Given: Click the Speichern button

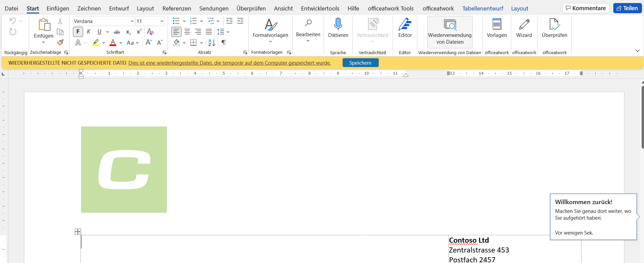Looking at the screenshot, I should pos(360,63).
